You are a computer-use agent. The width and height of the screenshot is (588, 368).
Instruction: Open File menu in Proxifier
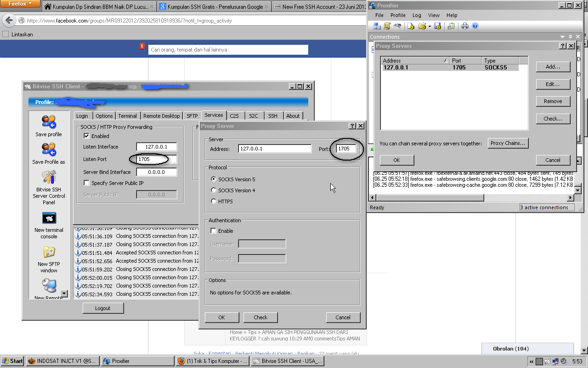[x=379, y=15]
